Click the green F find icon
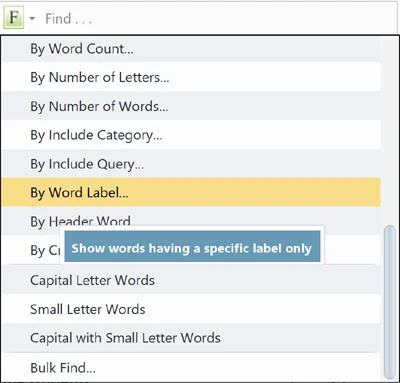 pyautogui.click(x=14, y=18)
